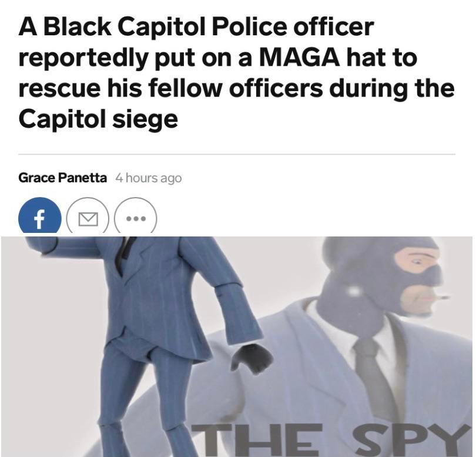Click the "THE SPY" caption text
Viewport: 476px width, 457px height.
pyautogui.click(x=331, y=440)
